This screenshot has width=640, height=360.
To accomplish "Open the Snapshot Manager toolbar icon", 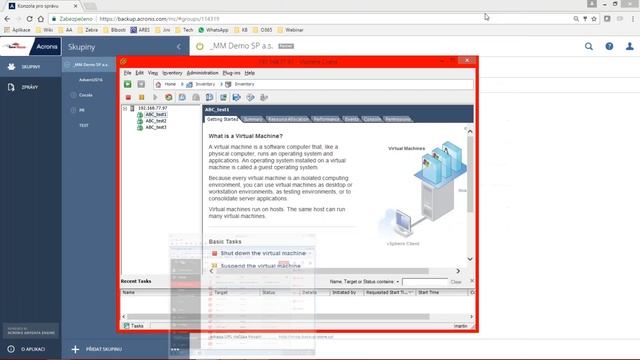I will coord(209,98).
